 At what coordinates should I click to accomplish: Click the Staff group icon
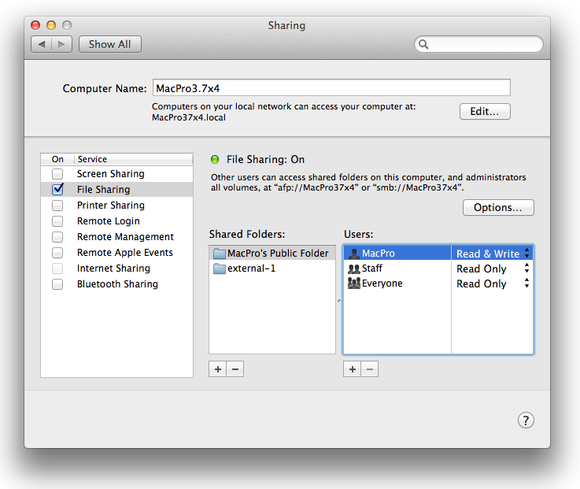354,269
